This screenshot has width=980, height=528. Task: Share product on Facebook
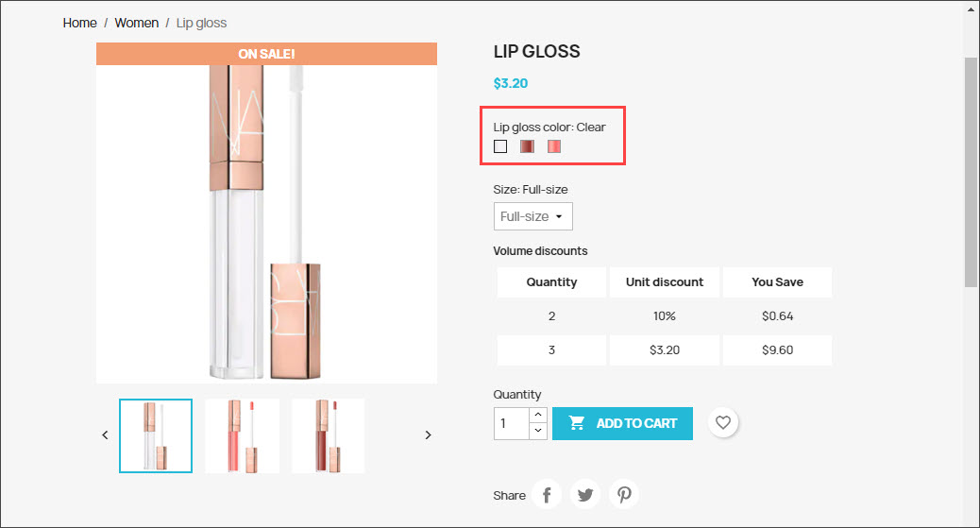coord(547,495)
